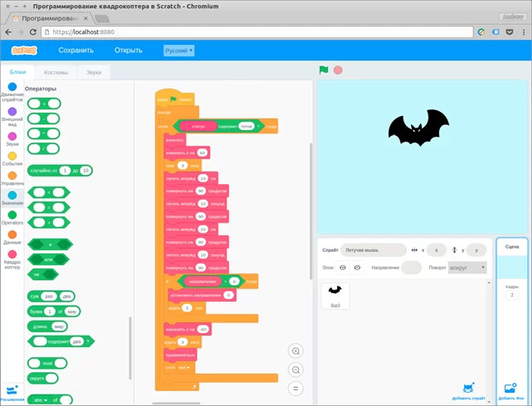The height and width of the screenshot is (406, 532).
Task: Click the sprite name field Летучая мышь
Action: click(374, 249)
